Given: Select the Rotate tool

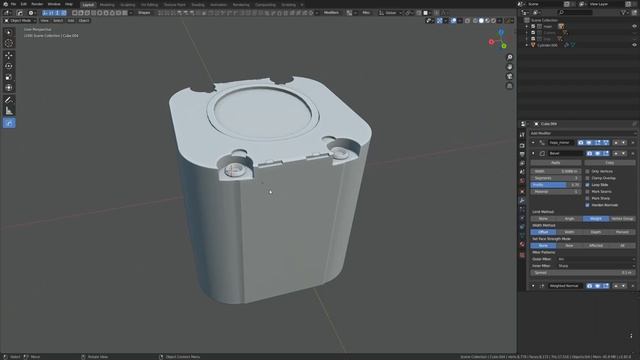Looking at the screenshot, I should (x=9, y=66).
